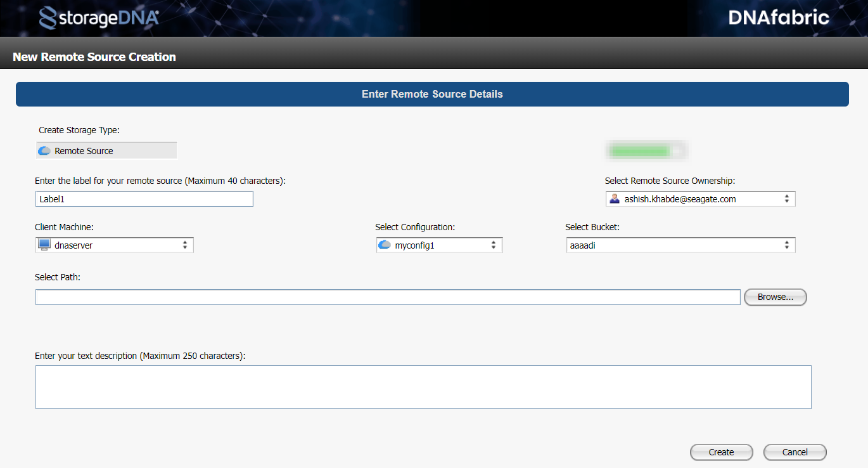Viewport: 868px width, 468px height.
Task: Click the storageDNA logo in the header
Action: pyautogui.click(x=99, y=18)
